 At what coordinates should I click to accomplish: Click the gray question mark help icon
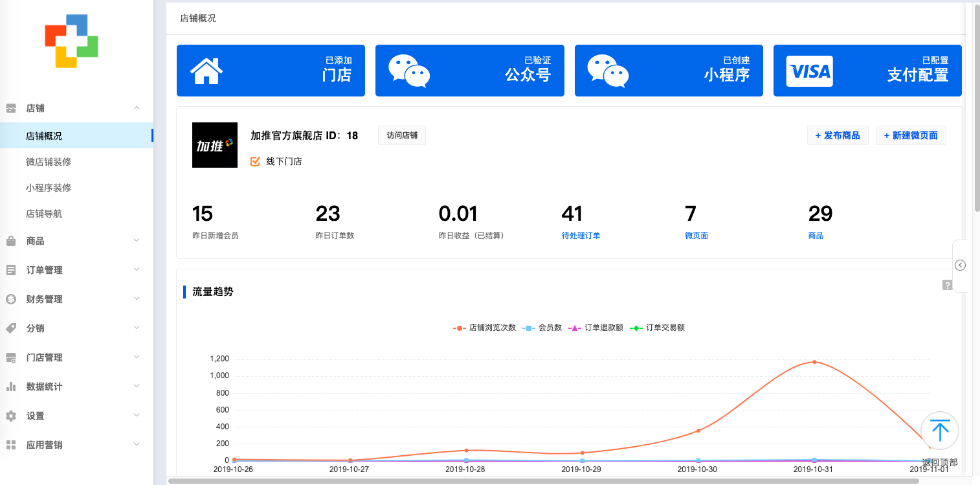947,285
